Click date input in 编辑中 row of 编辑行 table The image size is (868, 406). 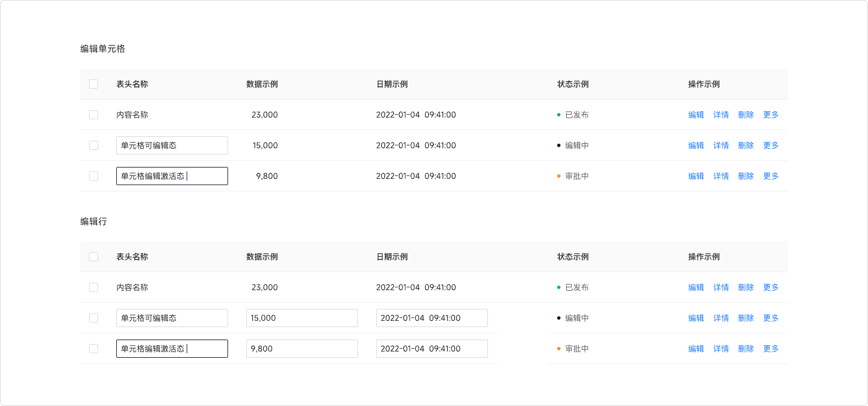point(432,318)
